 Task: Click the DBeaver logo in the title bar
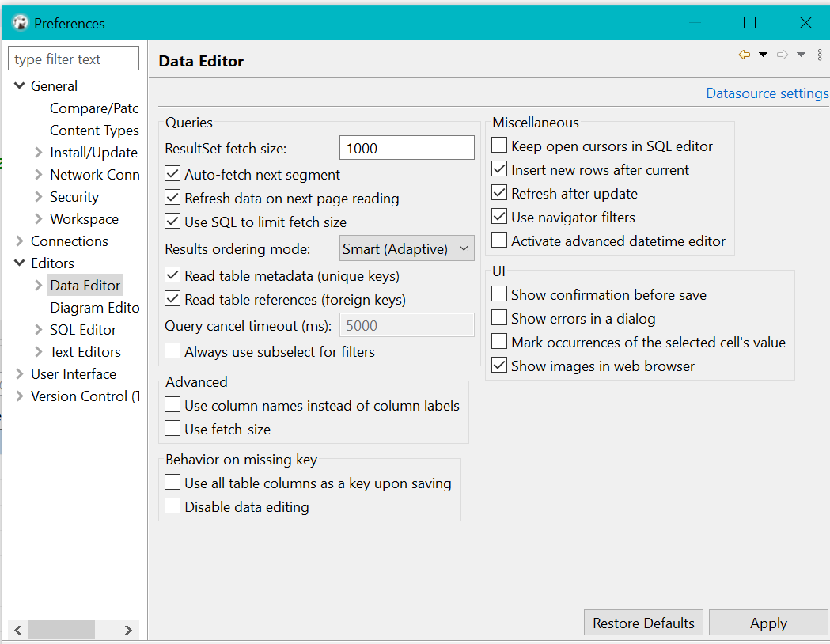(x=19, y=23)
